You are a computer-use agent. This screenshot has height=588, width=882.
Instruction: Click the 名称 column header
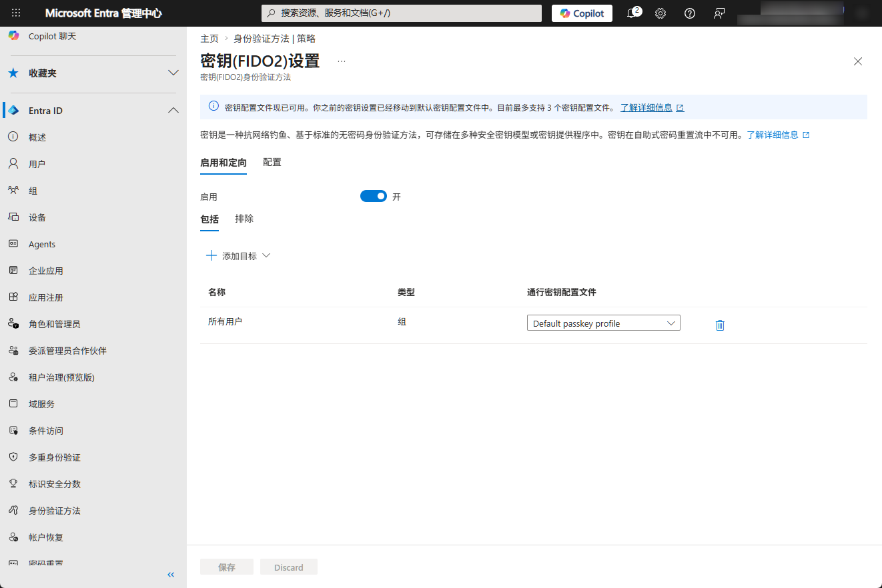217,292
